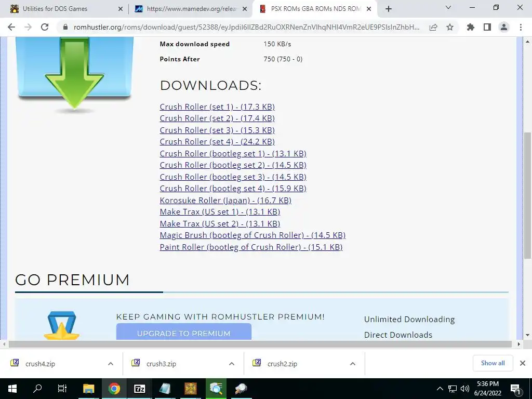Download Korosuke Roller (Japan) link
The height and width of the screenshot is (399, 532).
click(x=225, y=200)
